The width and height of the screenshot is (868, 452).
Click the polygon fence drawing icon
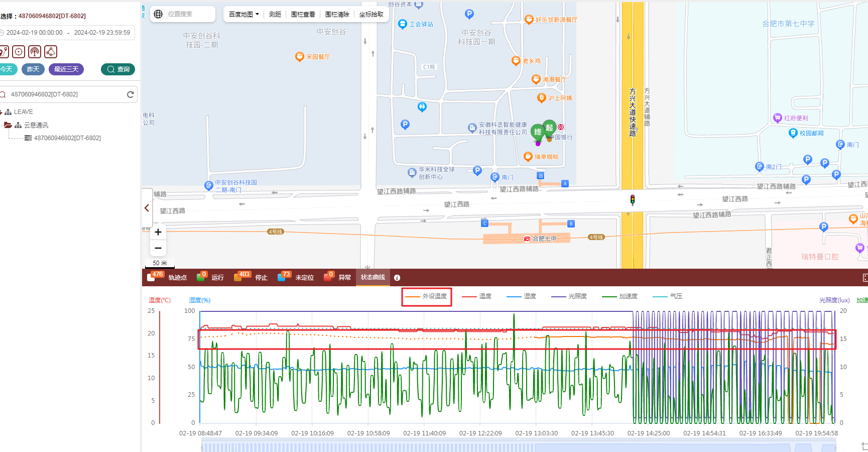tap(51, 52)
